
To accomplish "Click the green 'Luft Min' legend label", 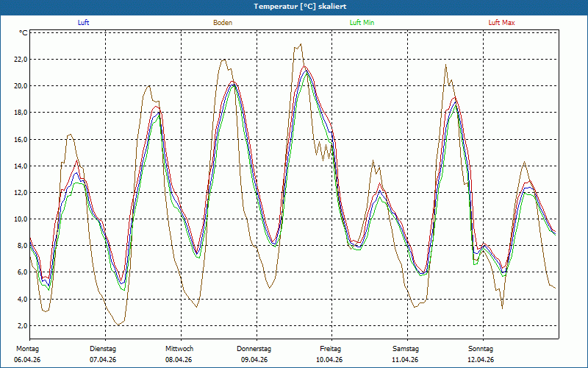I will [362, 23].
